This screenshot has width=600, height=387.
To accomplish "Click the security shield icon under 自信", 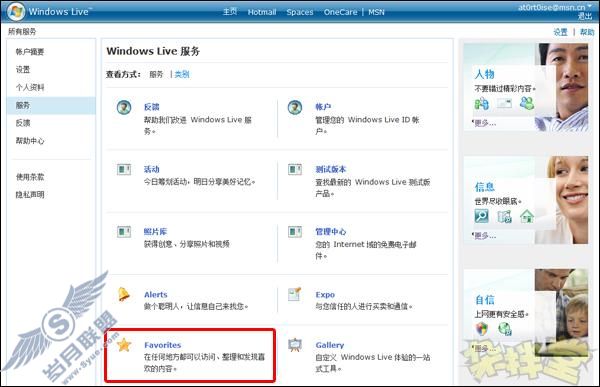I will click(x=482, y=328).
